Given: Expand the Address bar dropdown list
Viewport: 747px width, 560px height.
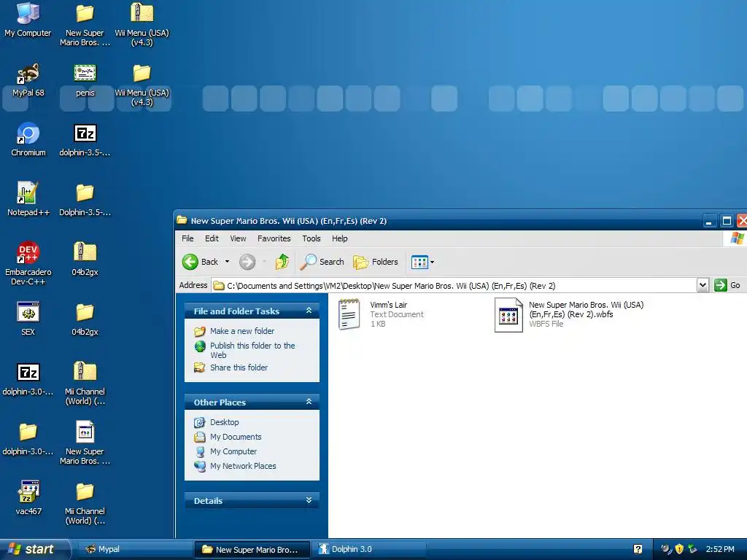Looking at the screenshot, I should [x=703, y=285].
